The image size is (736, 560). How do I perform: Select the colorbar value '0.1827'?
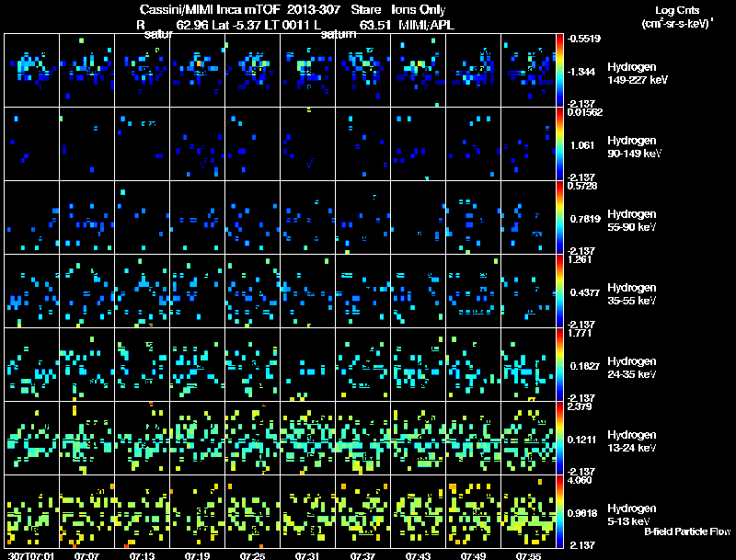pos(585,366)
